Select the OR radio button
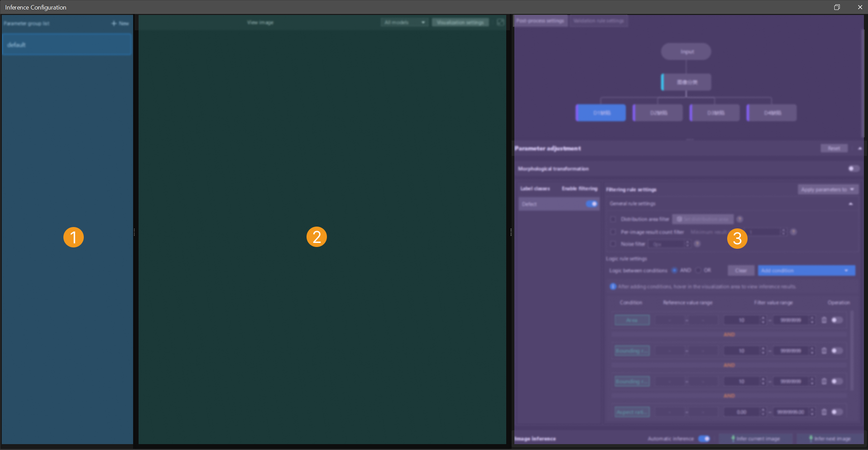This screenshot has height=450, width=868. tap(698, 270)
